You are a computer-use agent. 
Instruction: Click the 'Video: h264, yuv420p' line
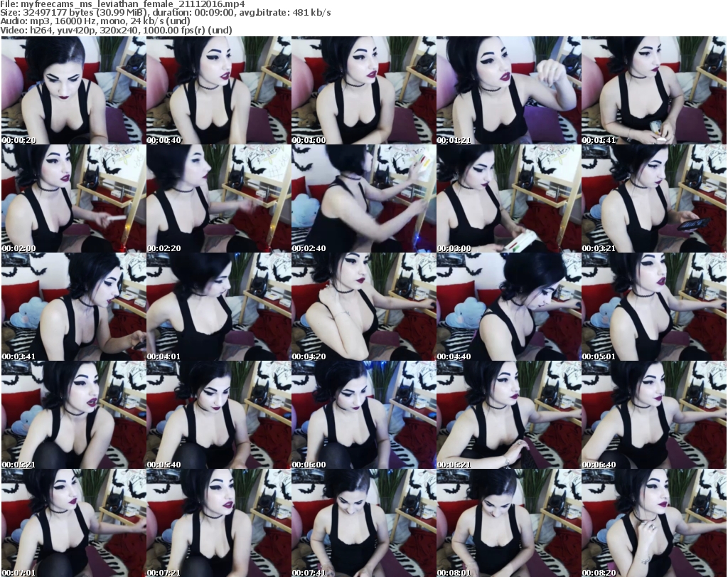[116, 30]
